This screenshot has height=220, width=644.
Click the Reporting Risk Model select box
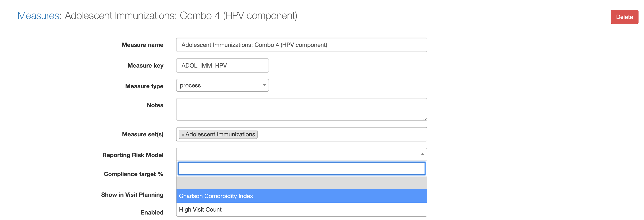298,154
